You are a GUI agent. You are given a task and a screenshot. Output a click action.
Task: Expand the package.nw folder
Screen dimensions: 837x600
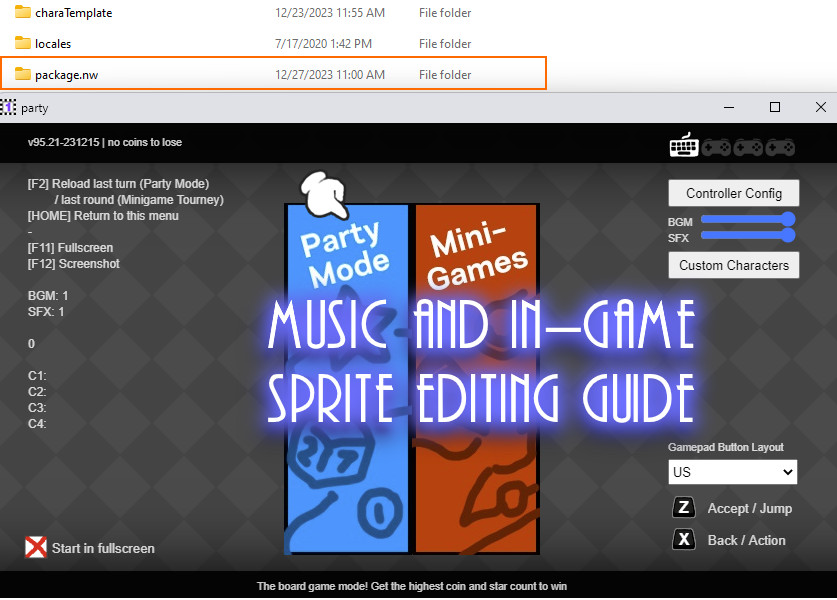pos(65,73)
